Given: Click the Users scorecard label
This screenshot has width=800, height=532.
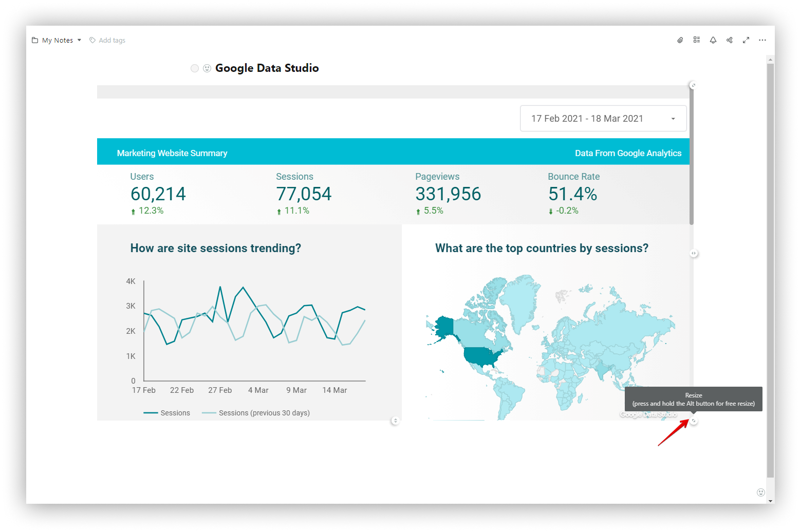Looking at the screenshot, I should pos(142,177).
